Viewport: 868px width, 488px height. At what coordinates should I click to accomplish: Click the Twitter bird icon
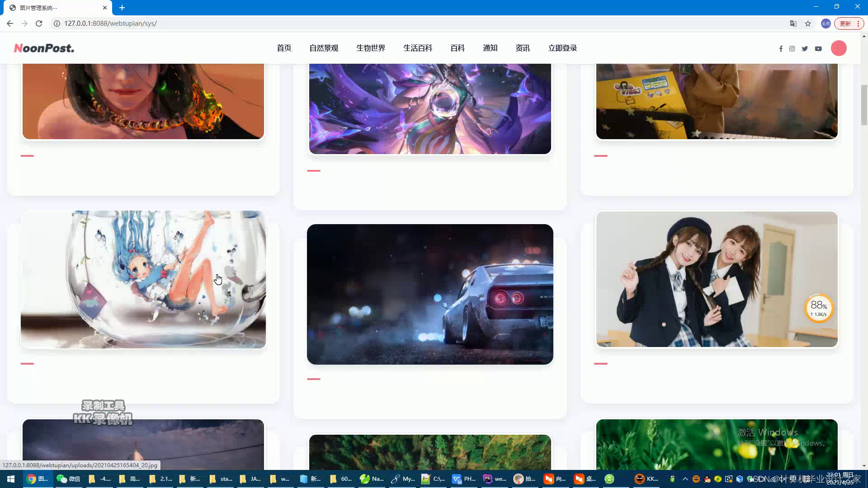tap(805, 49)
